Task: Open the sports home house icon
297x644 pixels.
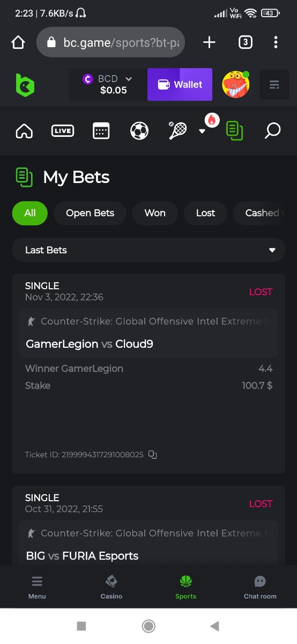Action: [24, 131]
